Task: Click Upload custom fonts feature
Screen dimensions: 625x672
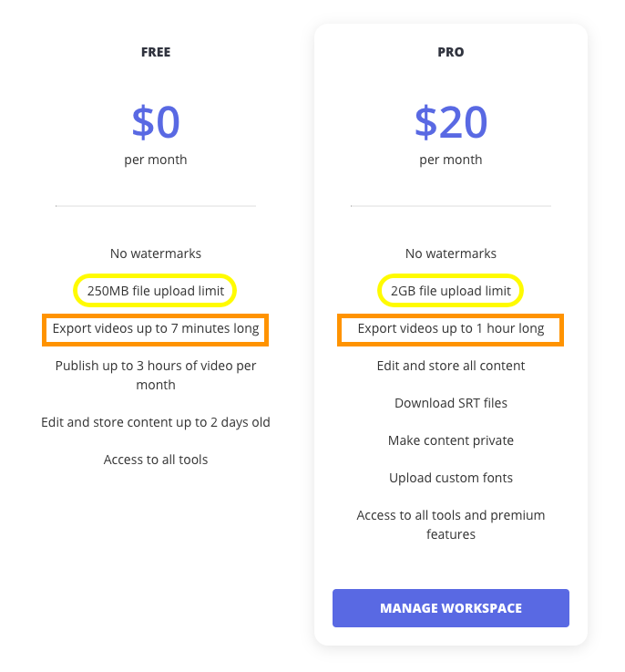Action: (450, 478)
